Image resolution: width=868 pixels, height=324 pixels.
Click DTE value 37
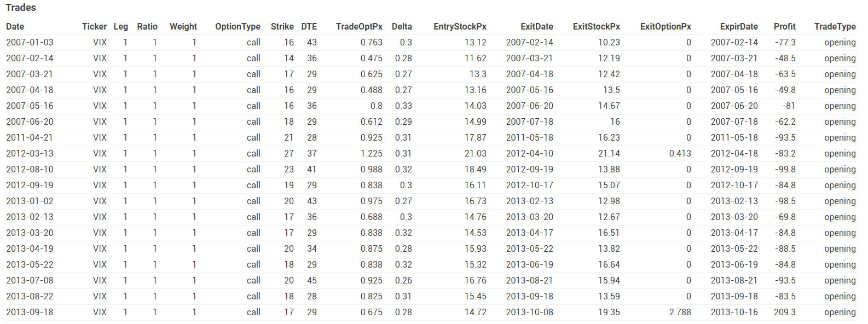(312, 153)
